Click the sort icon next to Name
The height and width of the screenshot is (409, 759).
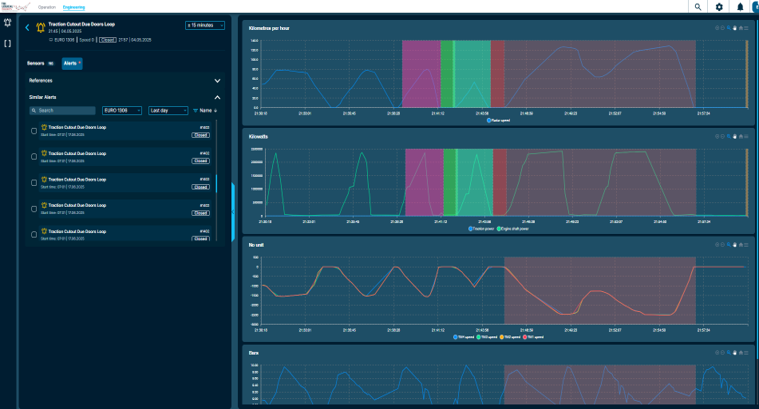[x=215, y=110]
